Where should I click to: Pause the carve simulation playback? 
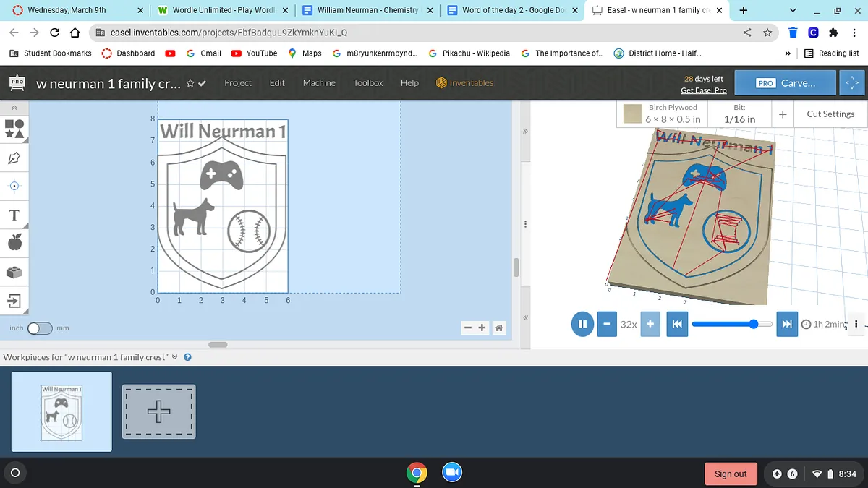coord(582,324)
